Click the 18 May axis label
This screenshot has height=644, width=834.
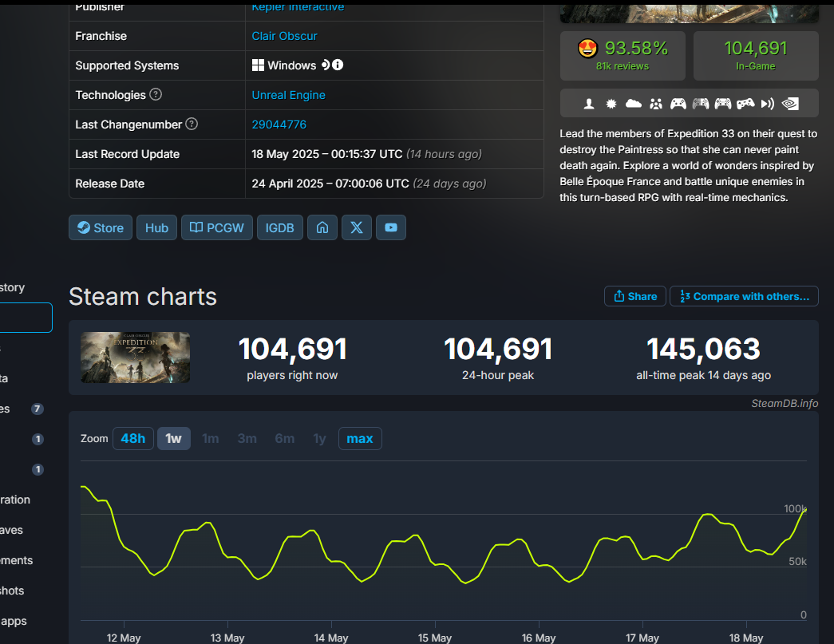click(x=746, y=638)
